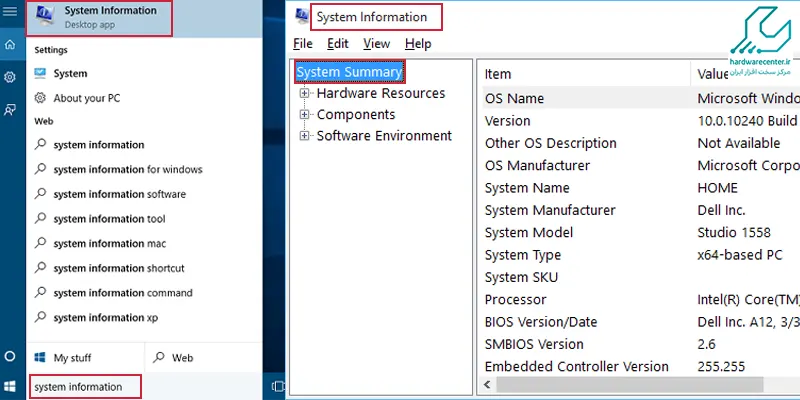Select the OS Name row
Viewport: 800px width, 400px height.
pos(639,98)
